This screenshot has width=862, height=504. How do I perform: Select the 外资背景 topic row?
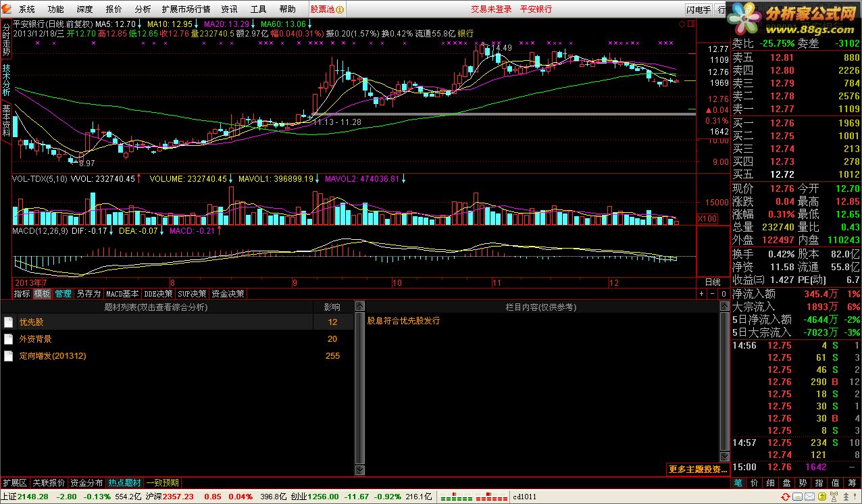pyautogui.click(x=177, y=339)
